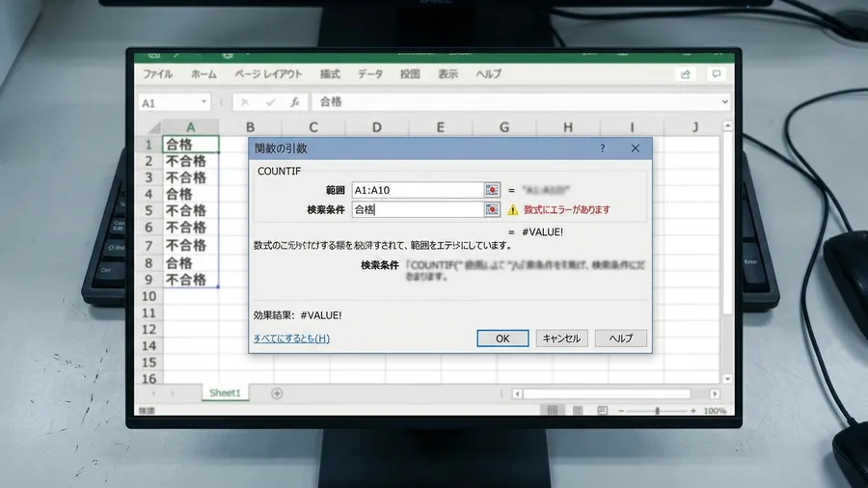Adjust the zoom slider handle

657,411
